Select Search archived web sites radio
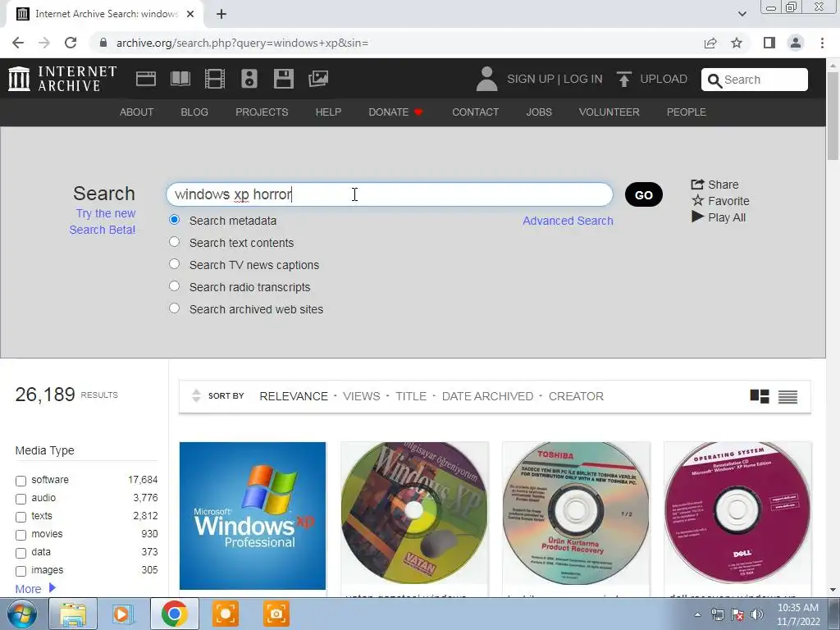Image resolution: width=840 pixels, height=630 pixels. 174,308
